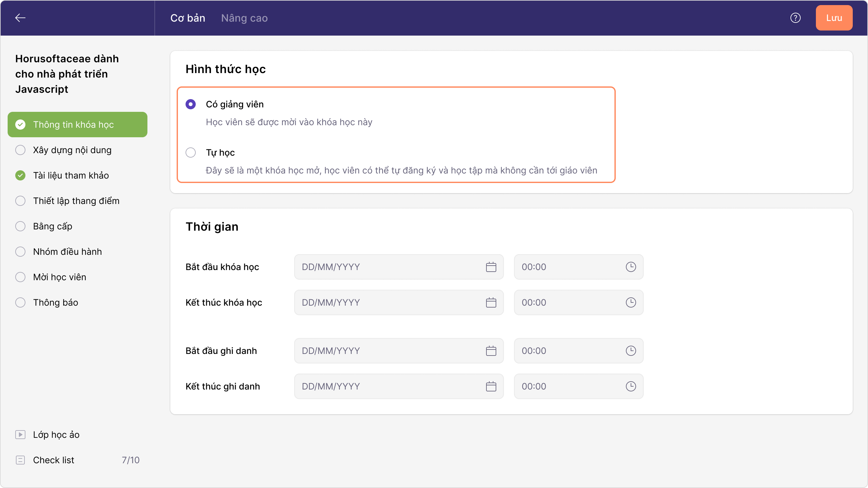868x488 pixels.
Task: Open calendar for Kết thúc khóa học
Action: coord(491,302)
